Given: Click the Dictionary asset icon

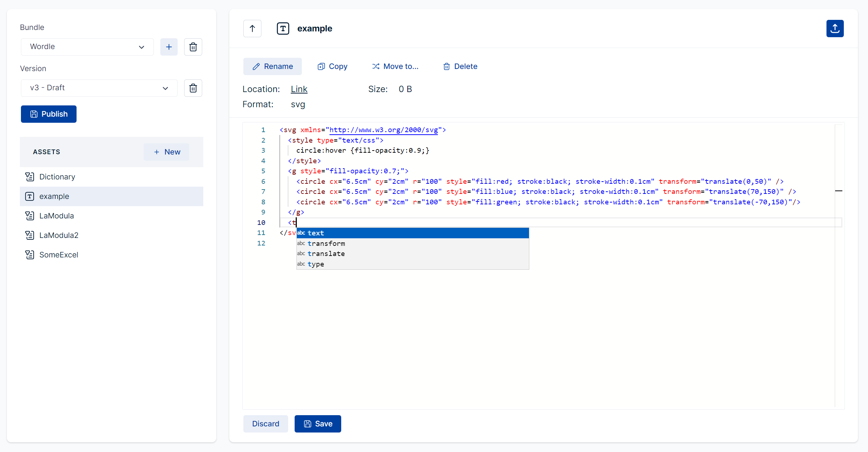Looking at the screenshot, I should click(x=30, y=177).
